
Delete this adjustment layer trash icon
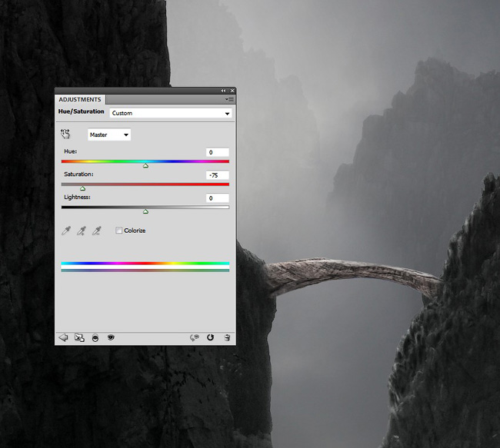pyautogui.click(x=227, y=337)
